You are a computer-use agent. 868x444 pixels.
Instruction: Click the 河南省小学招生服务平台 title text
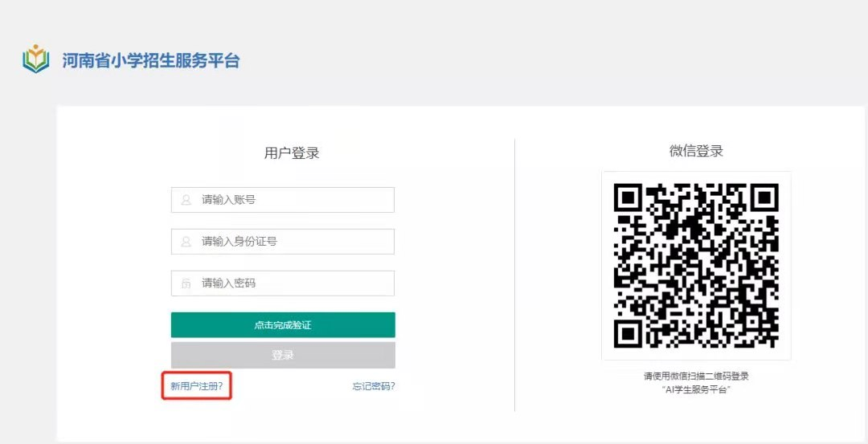pos(150,60)
